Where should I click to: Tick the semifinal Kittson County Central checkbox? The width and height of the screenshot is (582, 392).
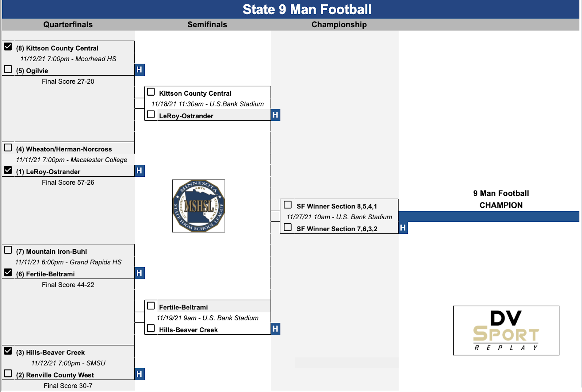(151, 92)
